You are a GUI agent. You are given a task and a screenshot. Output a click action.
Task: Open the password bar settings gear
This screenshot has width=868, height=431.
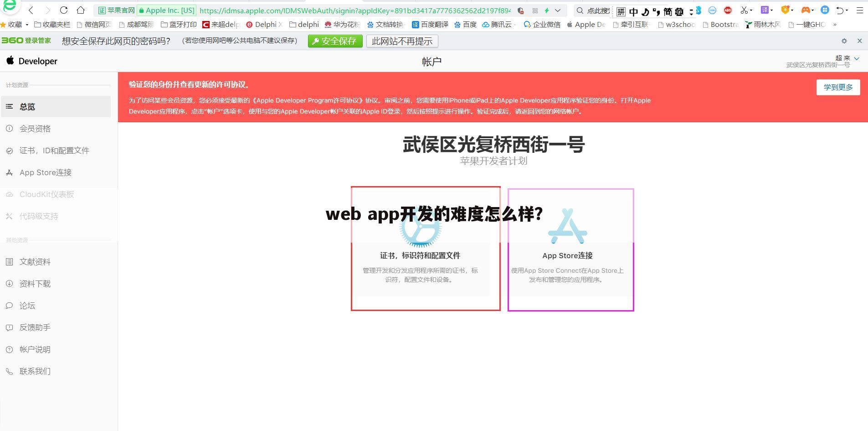click(x=844, y=41)
